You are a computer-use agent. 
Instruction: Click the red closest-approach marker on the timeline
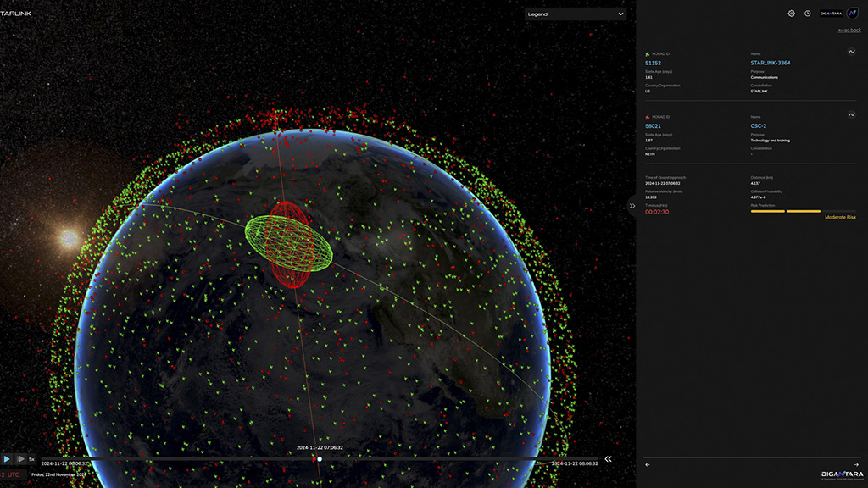(x=314, y=459)
